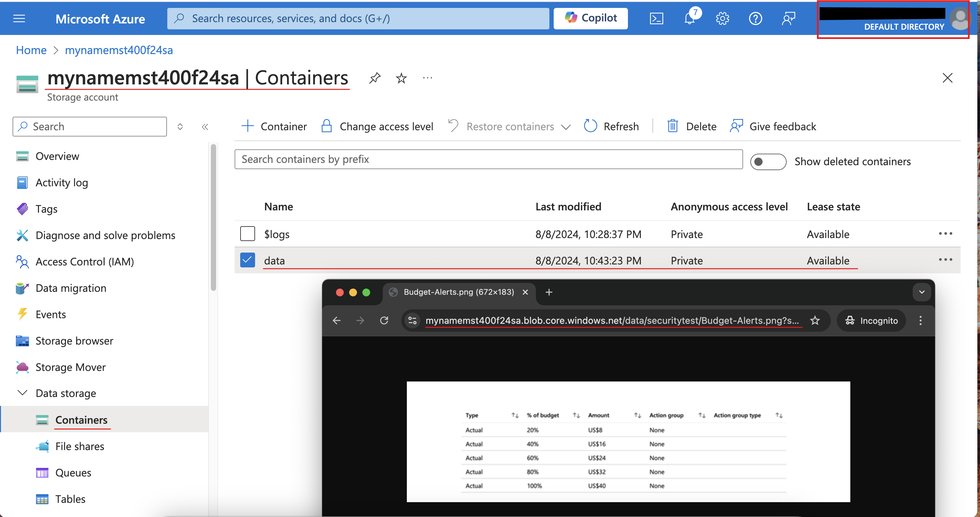Collapse the Data storage group

[22, 393]
